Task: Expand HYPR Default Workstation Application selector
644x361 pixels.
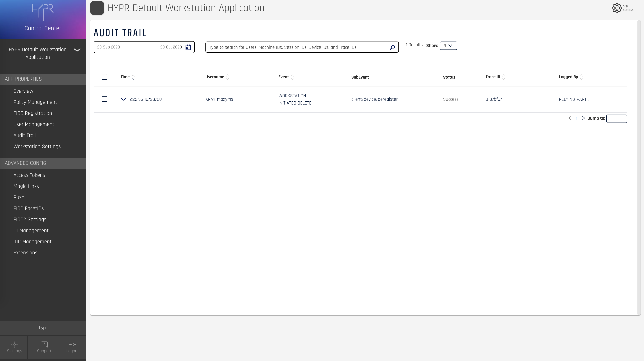Action: point(77,50)
